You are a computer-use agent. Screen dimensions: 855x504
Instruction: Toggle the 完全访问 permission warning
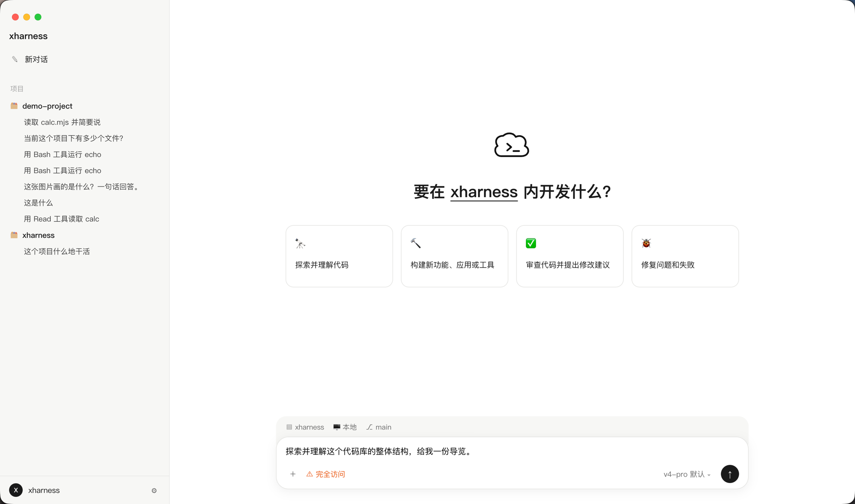[x=326, y=474]
